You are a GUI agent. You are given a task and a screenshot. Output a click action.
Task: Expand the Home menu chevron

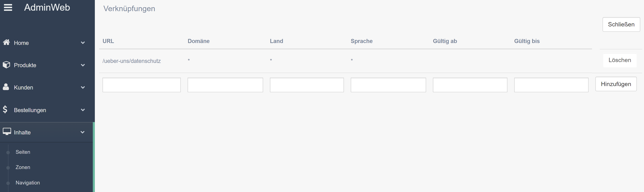(x=83, y=43)
